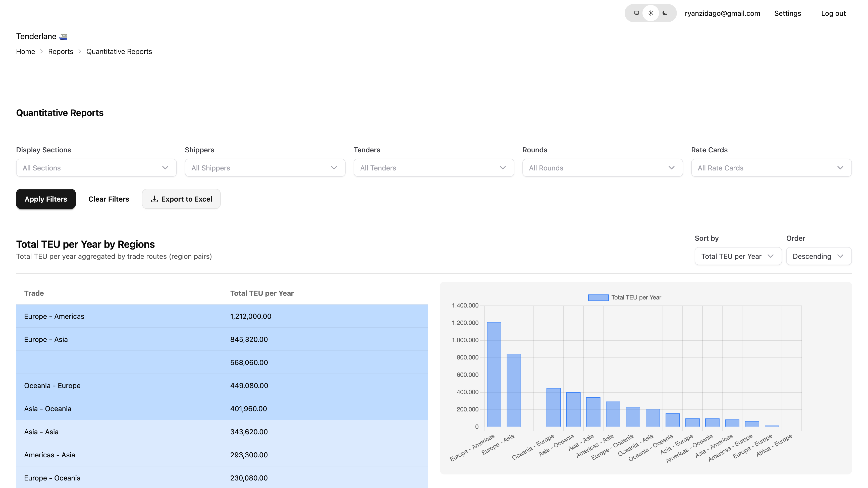Open the Descending order dropdown
868x488 pixels.
tap(819, 256)
